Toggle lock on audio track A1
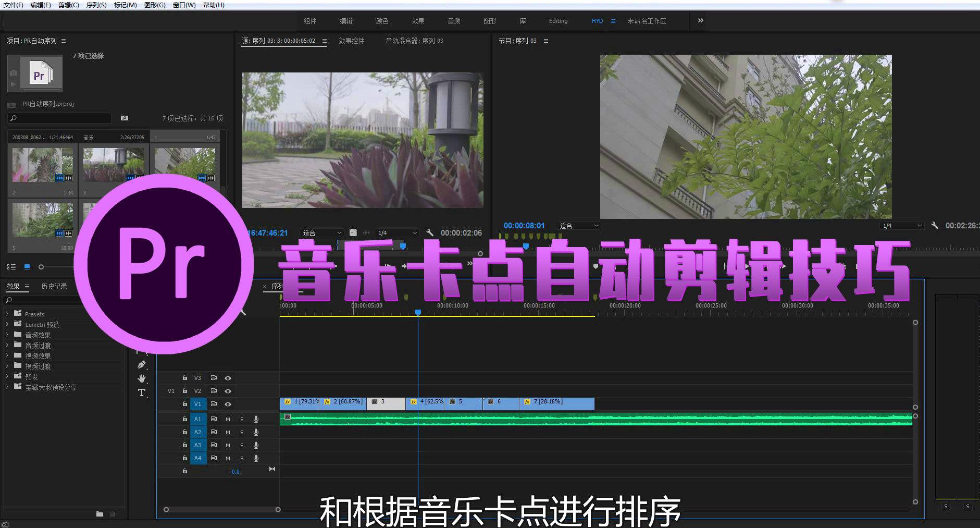This screenshot has width=980, height=528. click(x=184, y=419)
